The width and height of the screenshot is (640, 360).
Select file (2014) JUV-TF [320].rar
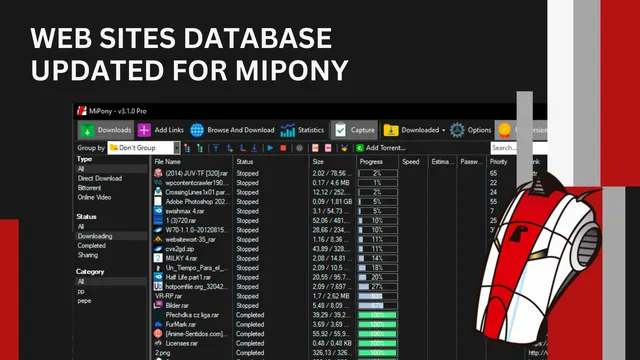(196, 173)
